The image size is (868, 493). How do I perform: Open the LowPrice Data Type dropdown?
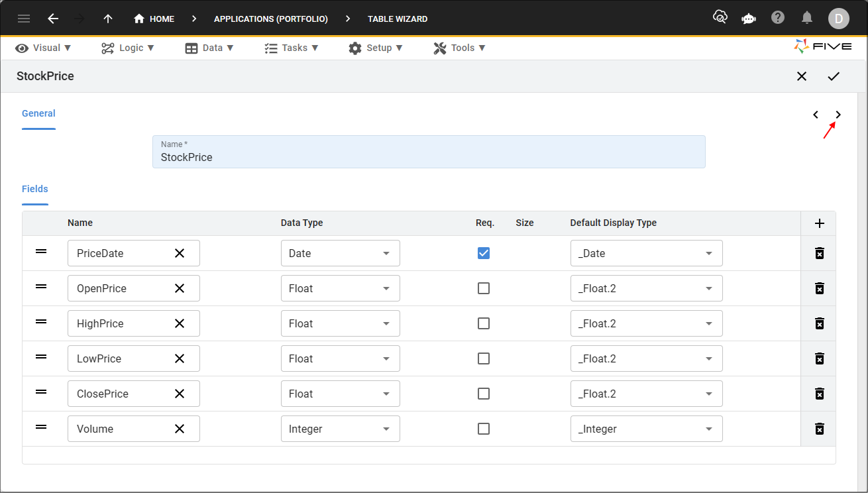click(x=341, y=358)
